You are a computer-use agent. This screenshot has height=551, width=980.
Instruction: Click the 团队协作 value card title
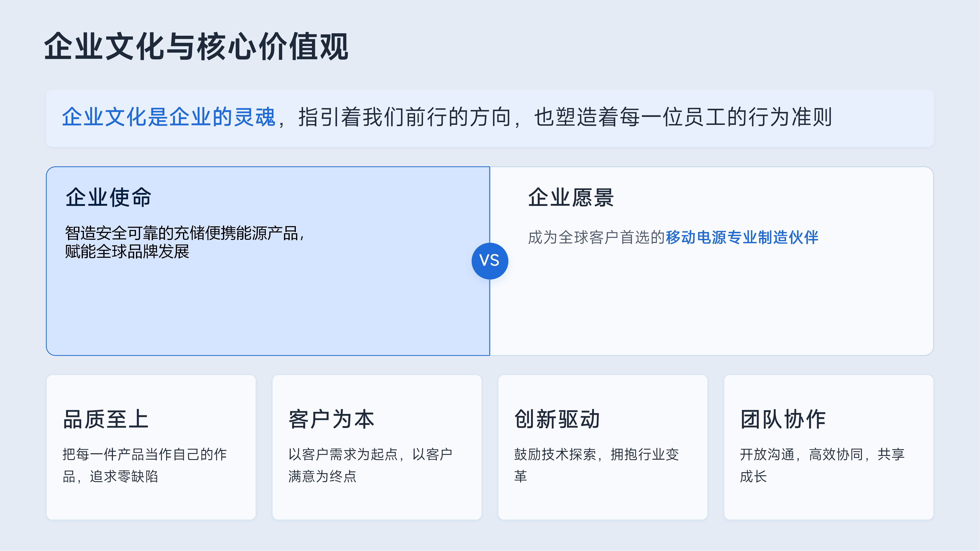783,419
